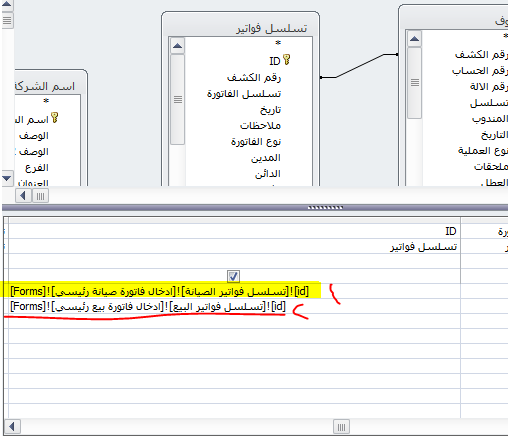
Task: Click the Or criteria cell with فواتير البيع
Action: coord(148,306)
